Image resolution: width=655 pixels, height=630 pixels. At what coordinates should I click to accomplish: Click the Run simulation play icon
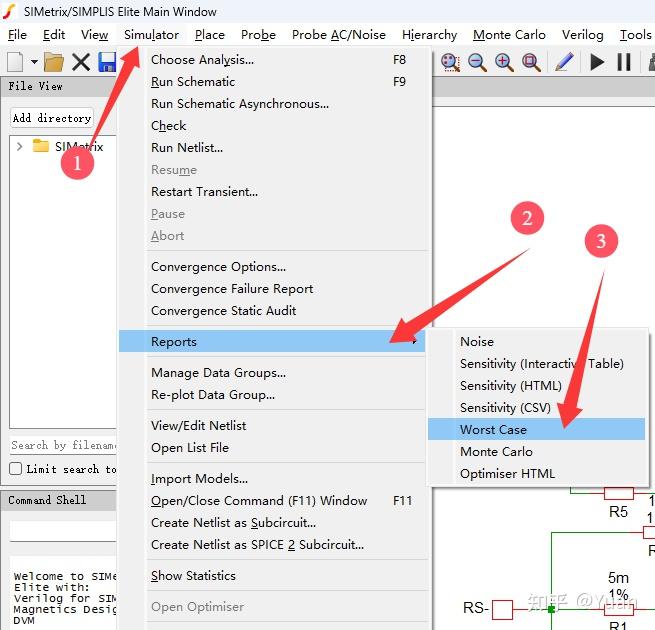pyautogui.click(x=597, y=63)
